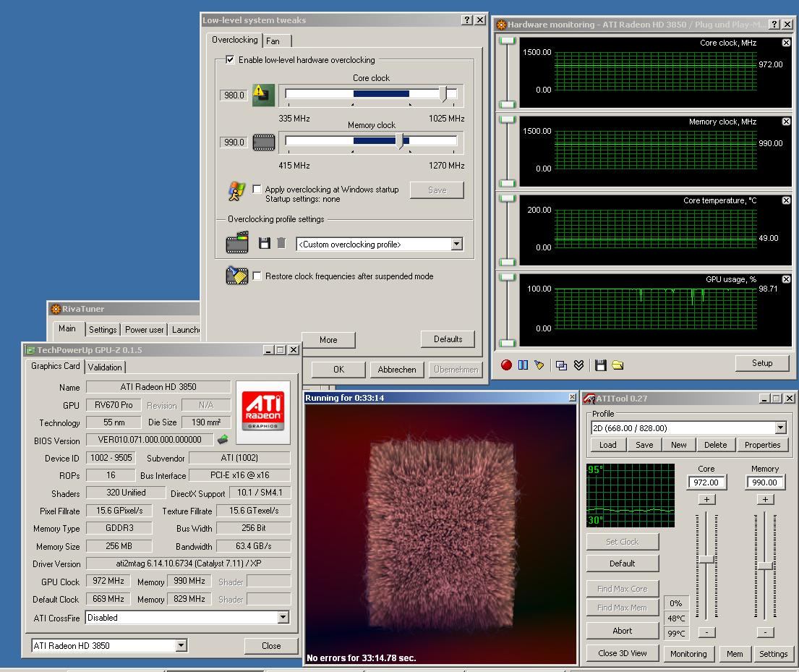The width and height of the screenshot is (799, 672).
Task: Open the Custom overclocking profile dropdown
Action: click(456, 244)
